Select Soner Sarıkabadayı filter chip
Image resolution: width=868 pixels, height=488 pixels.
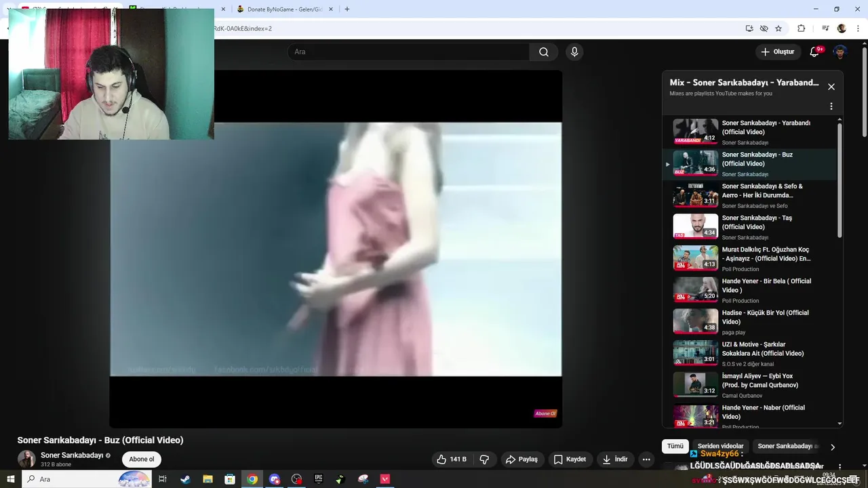coord(787,446)
